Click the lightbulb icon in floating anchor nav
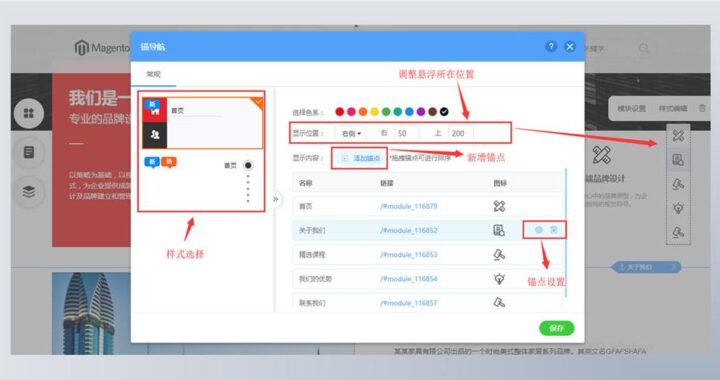Screen dimensions: 720x380 click(x=678, y=208)
